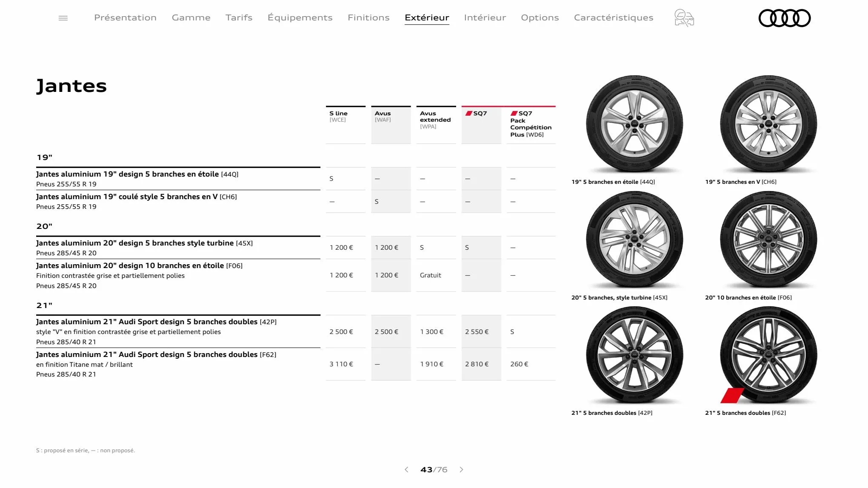Open the Gamme tab

click(x=191, y=17)
